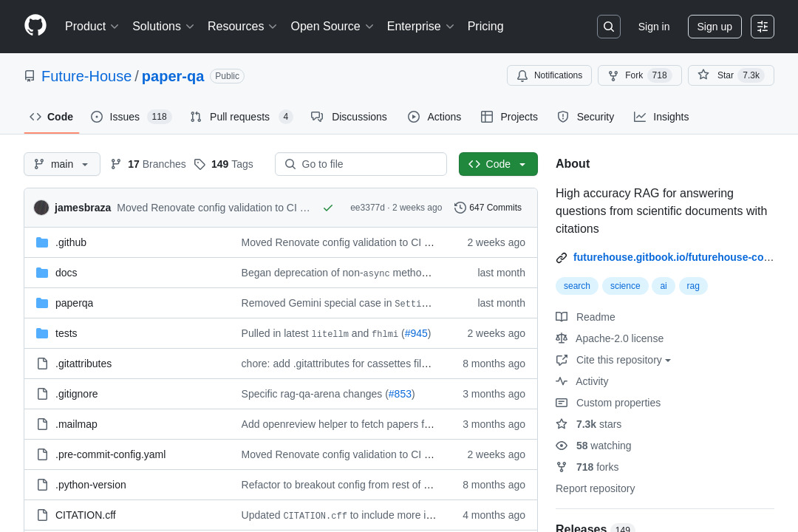Switch to the Code tab
The image size is (798, 532).
[x=52, y=117]
